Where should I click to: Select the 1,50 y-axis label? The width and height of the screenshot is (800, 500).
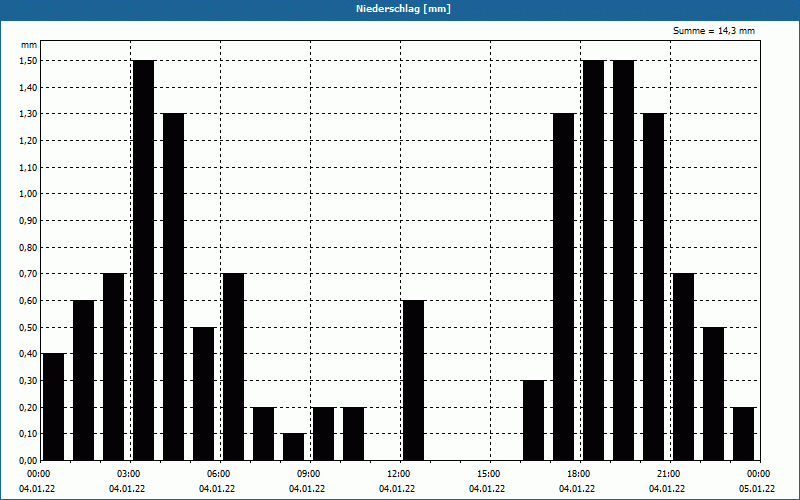click(x=26, y=61)
